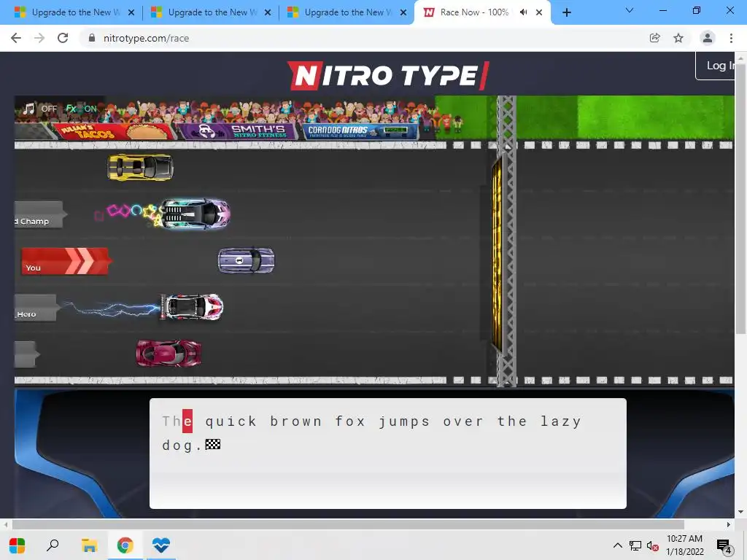This screenshot has width=747, height=560.
Task: Click the highlighted letter 'e'
Action: click(187, 421)
